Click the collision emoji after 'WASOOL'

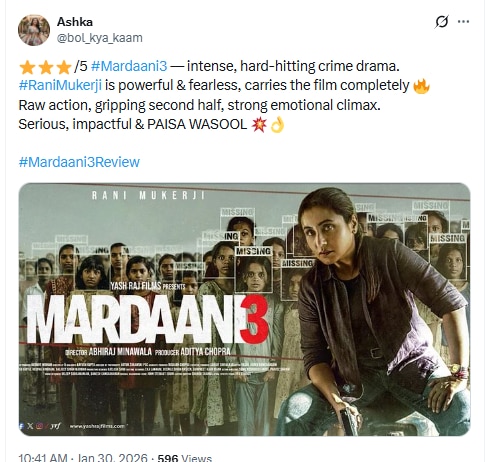[x=259, y=125]
